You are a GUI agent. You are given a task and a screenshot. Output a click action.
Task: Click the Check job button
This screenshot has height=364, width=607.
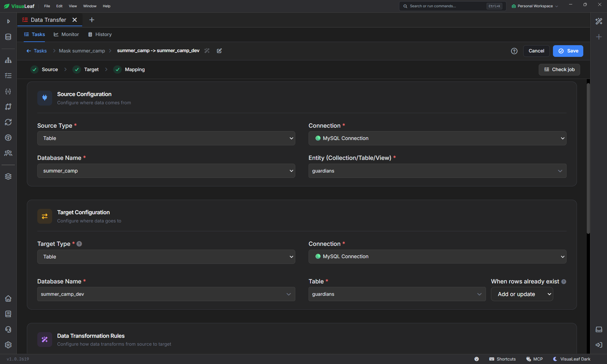point(559,70)
